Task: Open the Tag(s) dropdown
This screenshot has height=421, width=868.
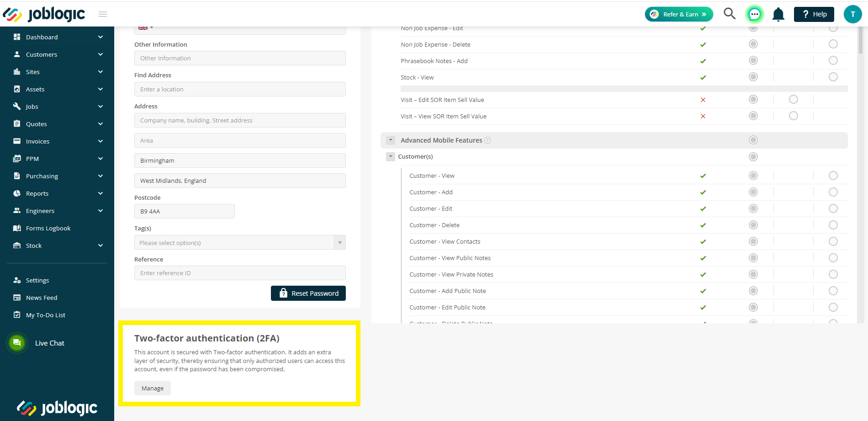Action: (x=240, y=242)
